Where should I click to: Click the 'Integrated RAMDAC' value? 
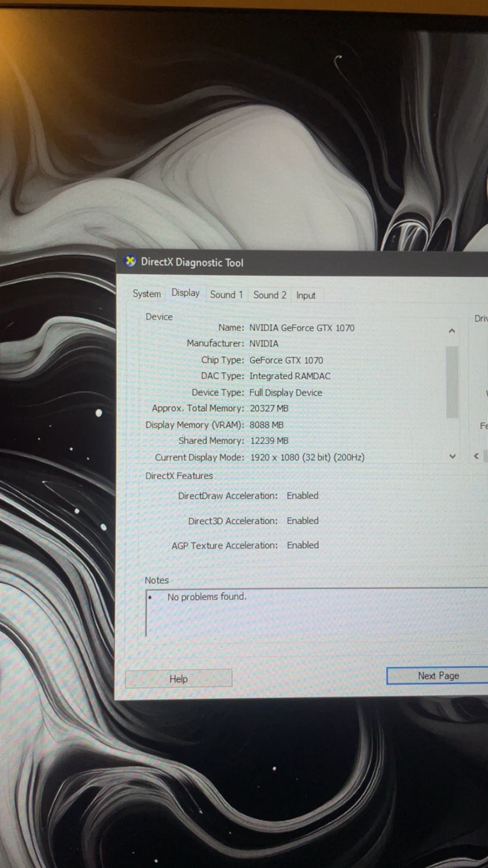pyautogui.click(x=290, y=376)
